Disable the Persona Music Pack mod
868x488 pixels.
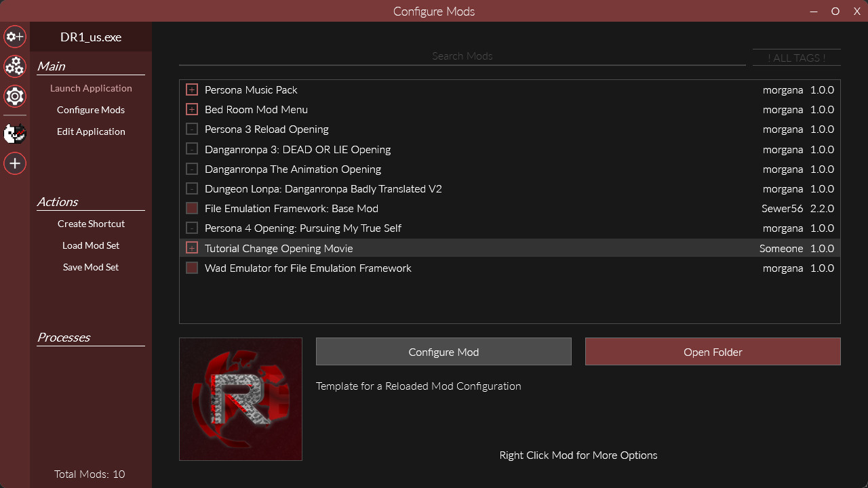[191, 89]
